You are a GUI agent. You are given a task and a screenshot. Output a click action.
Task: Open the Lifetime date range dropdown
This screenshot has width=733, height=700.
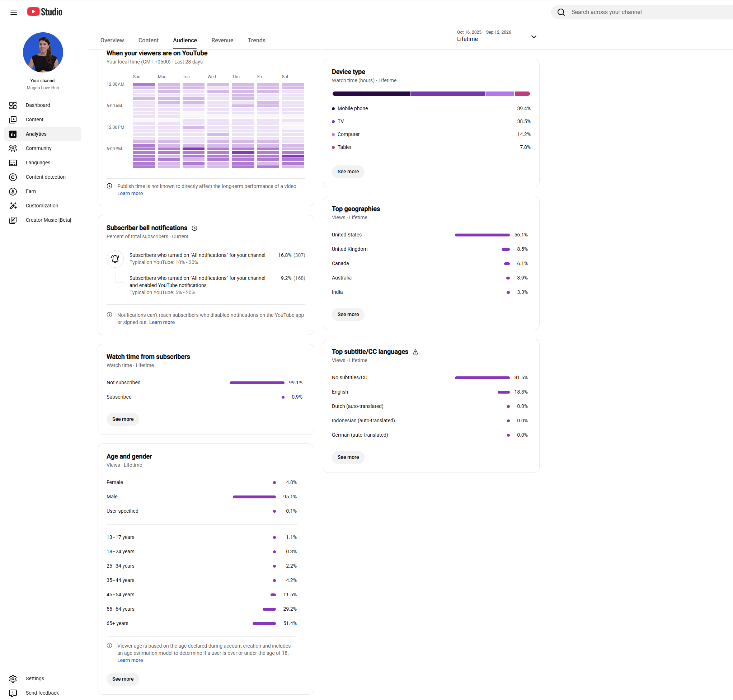coord(497,37)
